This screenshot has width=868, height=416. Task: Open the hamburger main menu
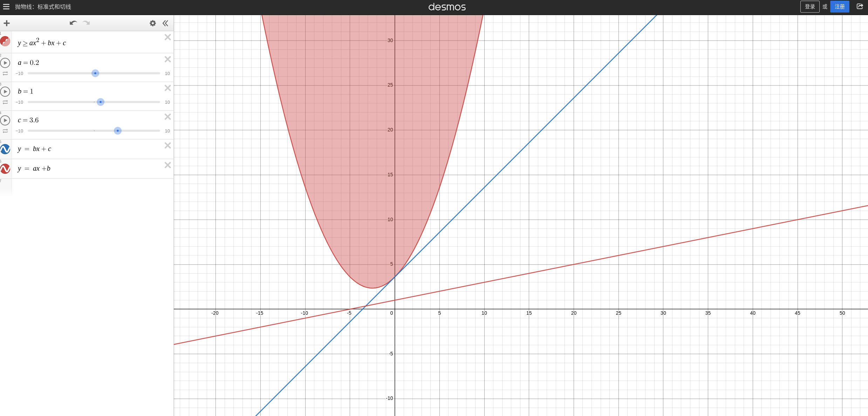(x=6, y=7)
